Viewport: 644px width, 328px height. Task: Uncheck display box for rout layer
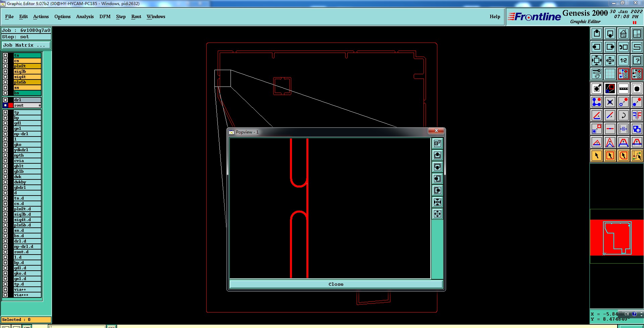pos(5,105)
